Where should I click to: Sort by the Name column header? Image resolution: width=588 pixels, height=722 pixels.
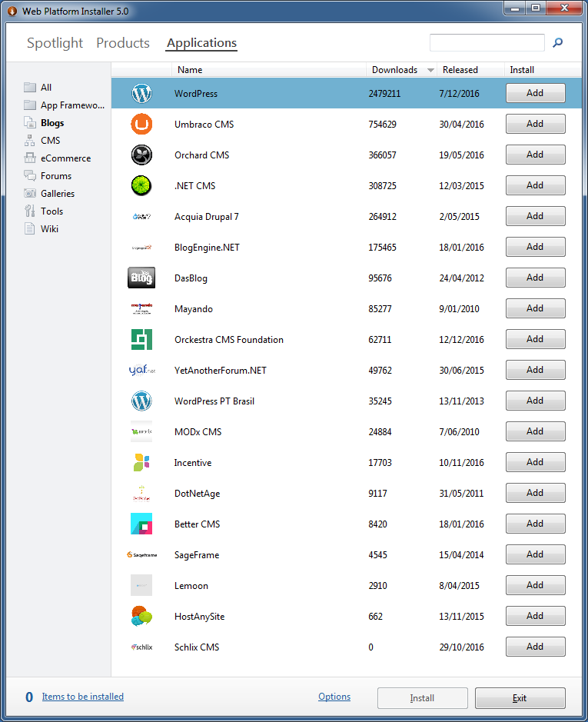pyautogui.click(x=190, y=69)
